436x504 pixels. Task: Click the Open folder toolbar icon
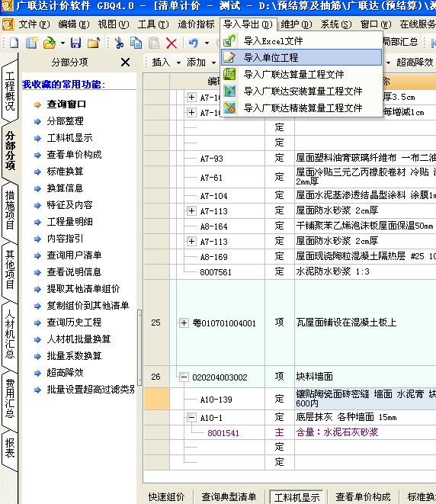[50, 43]
